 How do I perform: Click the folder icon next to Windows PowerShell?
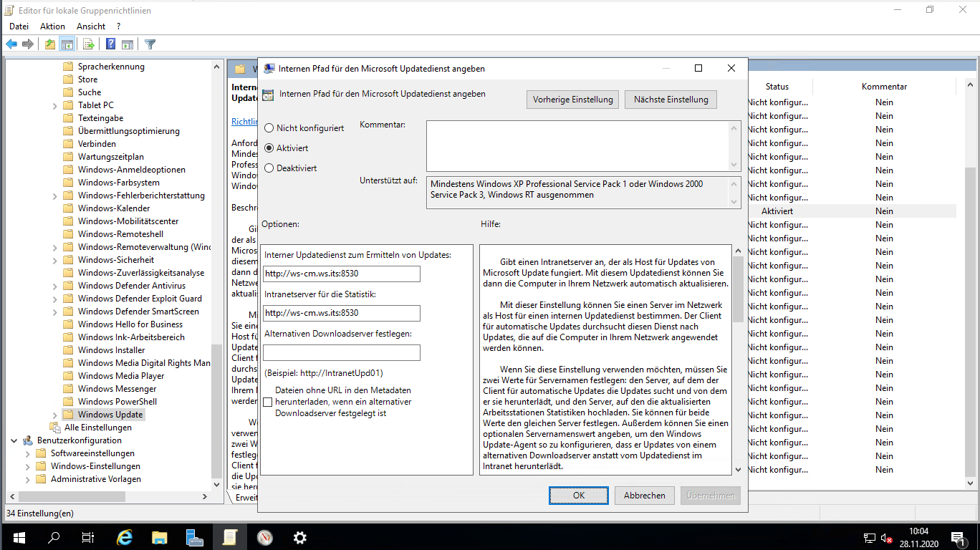[68, 402]
